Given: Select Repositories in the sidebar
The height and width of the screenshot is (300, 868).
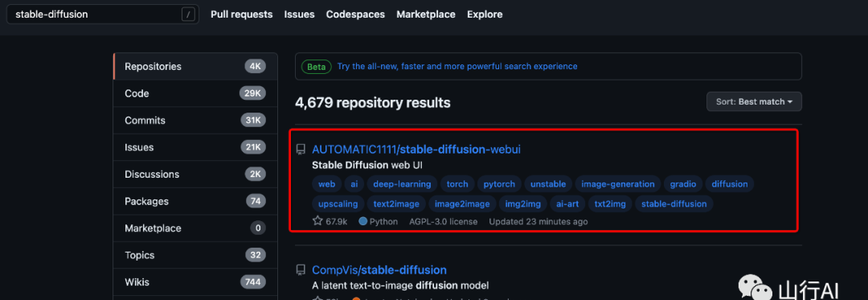Looking at the screenshot, I should pos(195,67).
